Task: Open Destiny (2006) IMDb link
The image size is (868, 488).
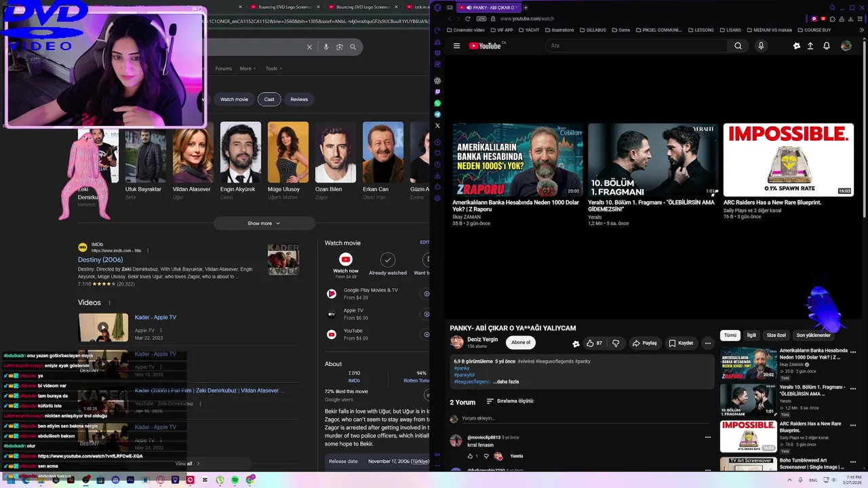Action: (x=100, y=260)
